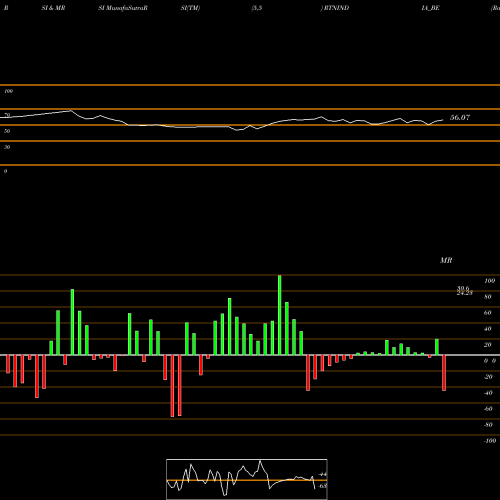Click the RSI value 56.07
The height and width of the screenshot is (500, 500).
click(x=460, y=117)
